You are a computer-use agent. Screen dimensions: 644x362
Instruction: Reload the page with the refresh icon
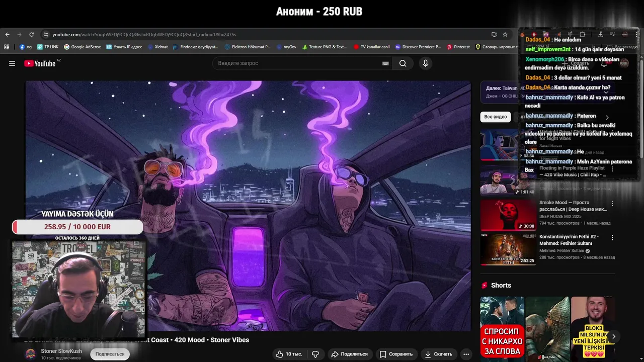pos(31,35)
